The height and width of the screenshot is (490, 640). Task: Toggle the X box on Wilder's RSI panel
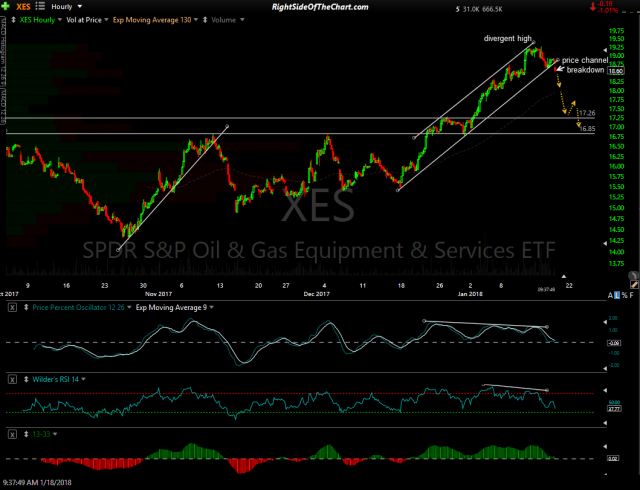[12, 380]
